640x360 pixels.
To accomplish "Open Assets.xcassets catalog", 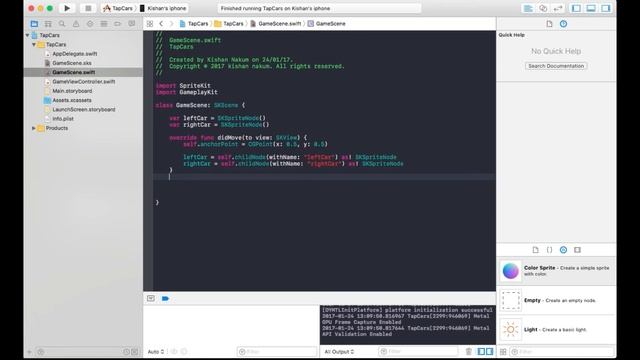I will [x=72, y=100].
